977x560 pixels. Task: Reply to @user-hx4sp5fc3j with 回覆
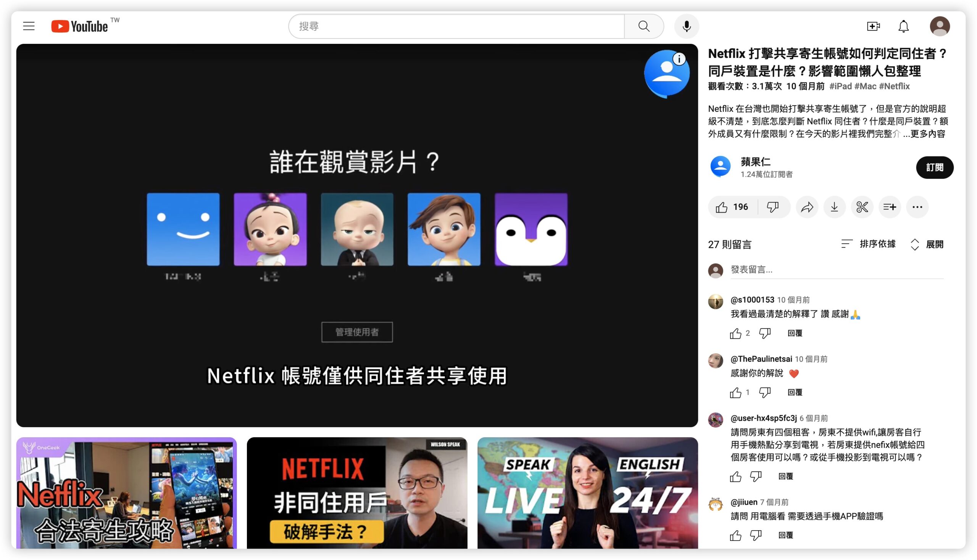785,476
